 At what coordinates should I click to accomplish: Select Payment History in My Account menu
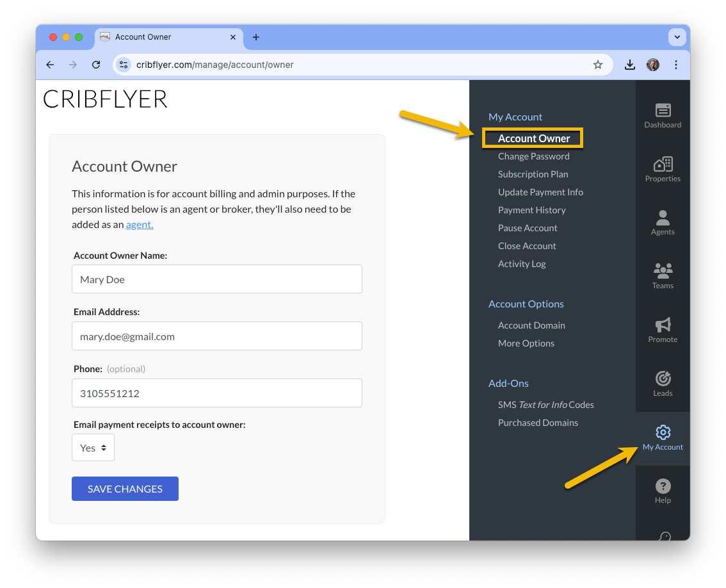[531, 210]
